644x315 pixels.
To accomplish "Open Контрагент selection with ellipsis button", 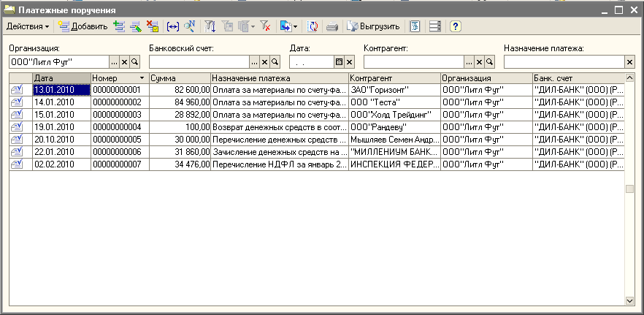I will [469, 62].
